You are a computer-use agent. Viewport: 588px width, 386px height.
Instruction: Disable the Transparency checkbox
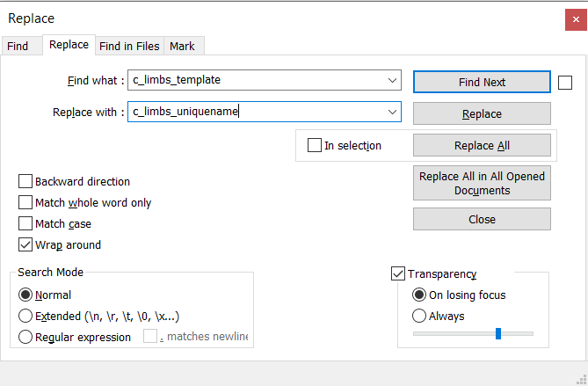point(398,274)
